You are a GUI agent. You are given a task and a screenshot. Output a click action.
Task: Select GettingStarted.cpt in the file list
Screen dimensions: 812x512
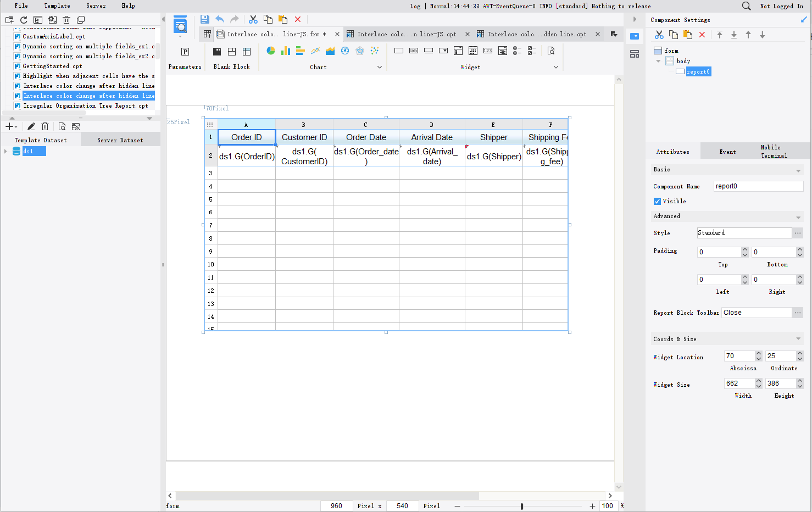click(52, 66)
